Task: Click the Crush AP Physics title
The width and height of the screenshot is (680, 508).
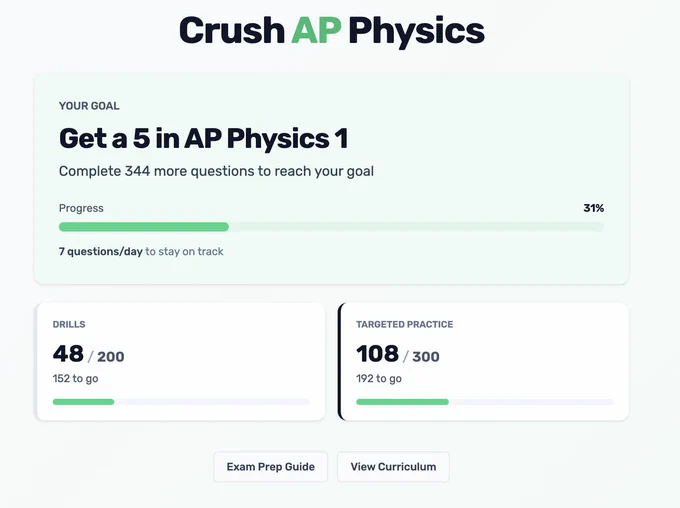Action: click(x=332, y=31)
